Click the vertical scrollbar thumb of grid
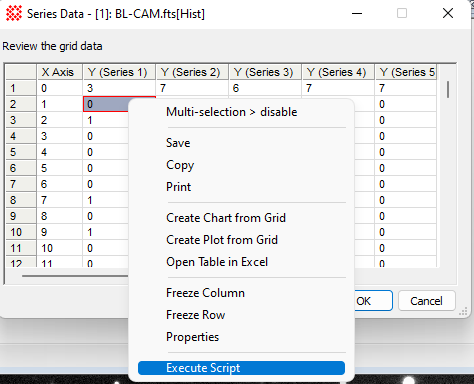Image resolution: width=474 pixels, height=384 pixels. tap(448, 89)
